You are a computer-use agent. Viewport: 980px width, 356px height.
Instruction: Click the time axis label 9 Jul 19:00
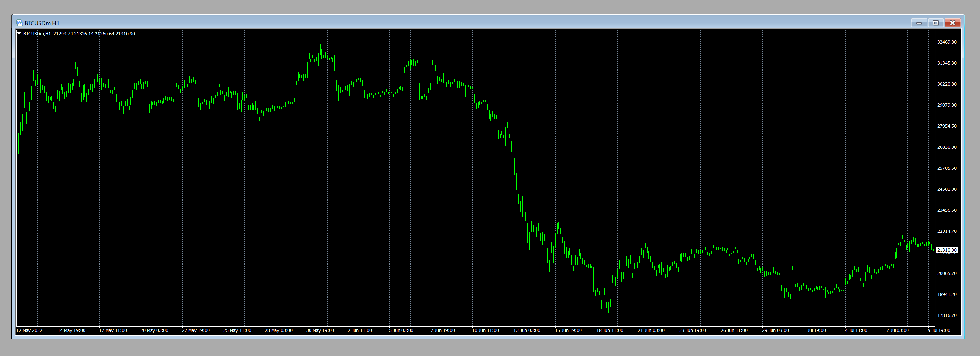click(x=939, y=330)
